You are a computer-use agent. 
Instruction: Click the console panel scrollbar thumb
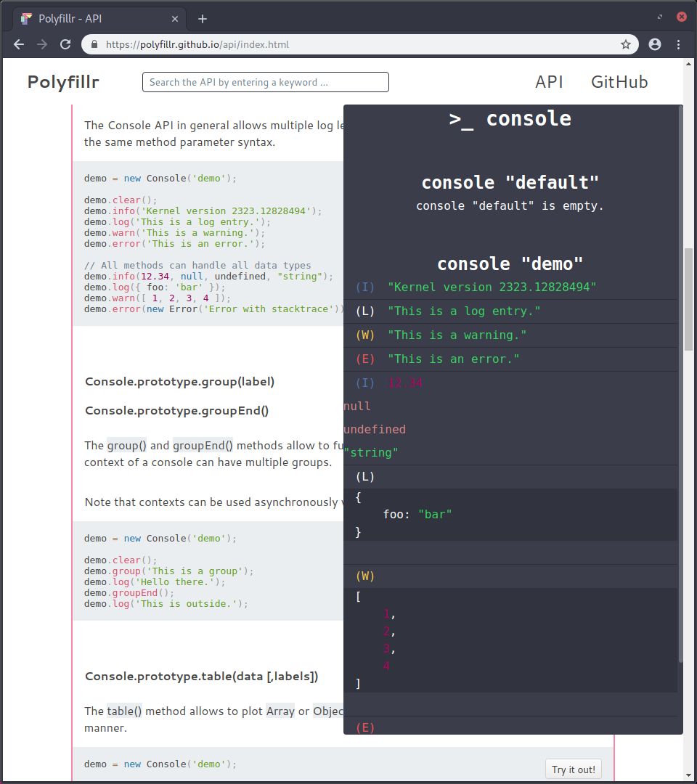(680, 384)
